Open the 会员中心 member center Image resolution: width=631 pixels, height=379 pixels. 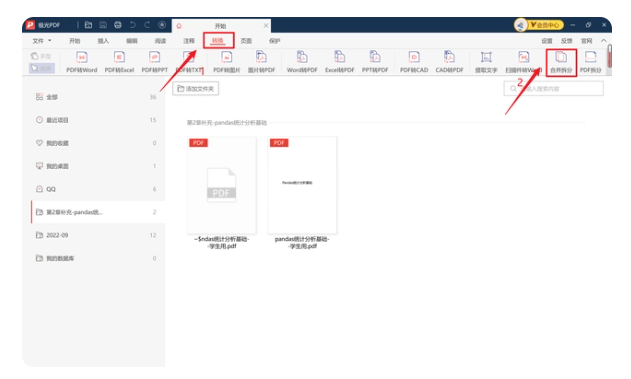coord(545,25)
